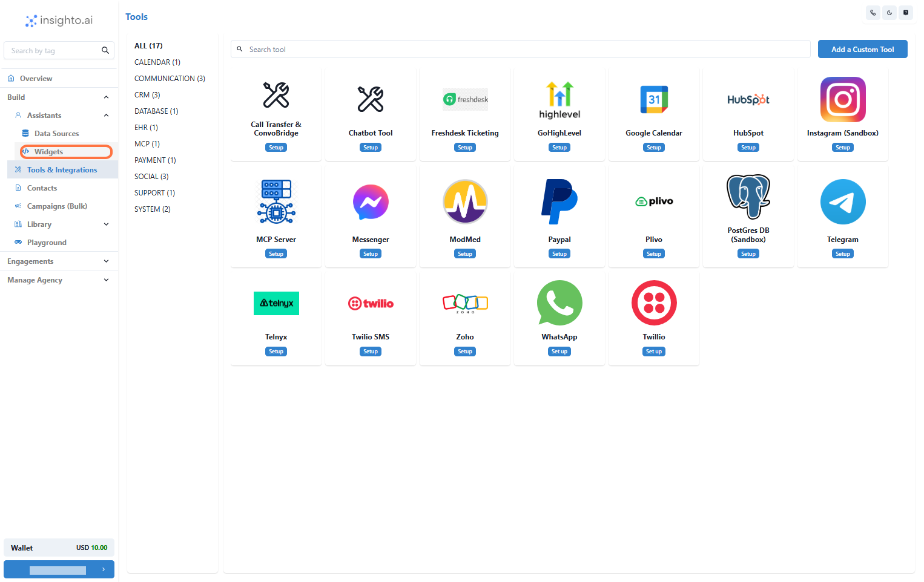Click Setup under Google Calendar
Viewport: 924px width, 582px height.
click(x=654, y=148)
